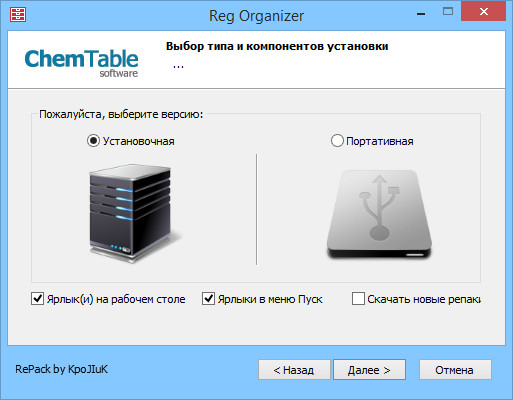This screenshot has width=513, height=400.
Task: Uncheck Ярлык(и) на рабочем столе checkbox
Action: point(37,299)
